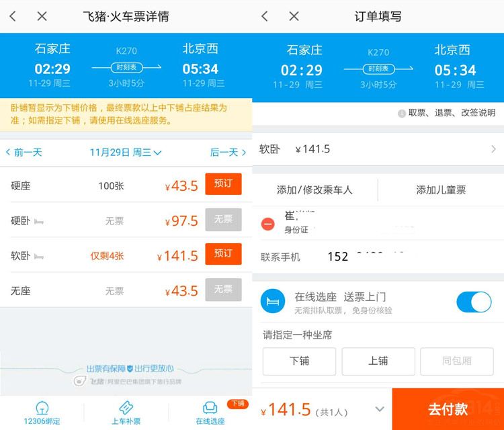The width and height of the screenshot is (504, 430).
Task: Open 12306 binding icon
Action: tap(42, 411)
